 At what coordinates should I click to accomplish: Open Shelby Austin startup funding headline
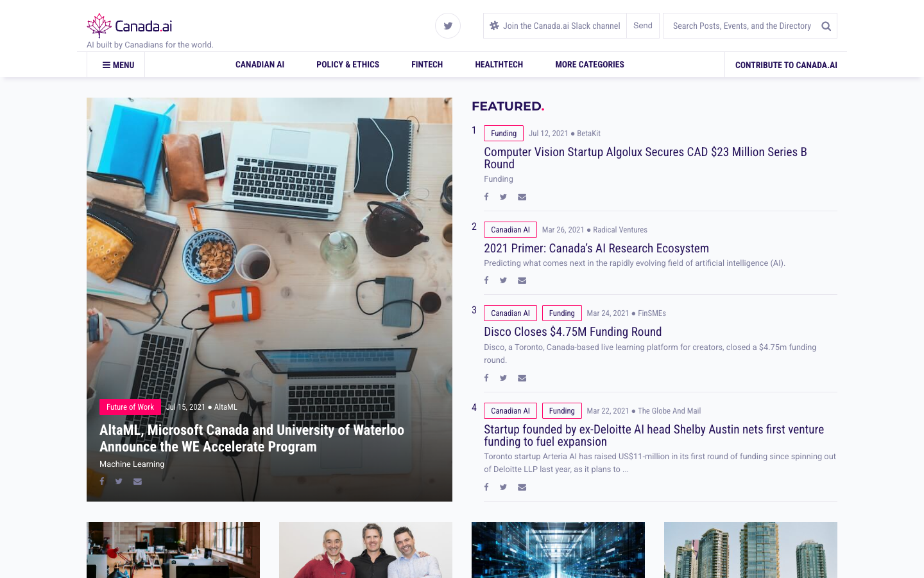pyautogui.click(x=654, y=435)
